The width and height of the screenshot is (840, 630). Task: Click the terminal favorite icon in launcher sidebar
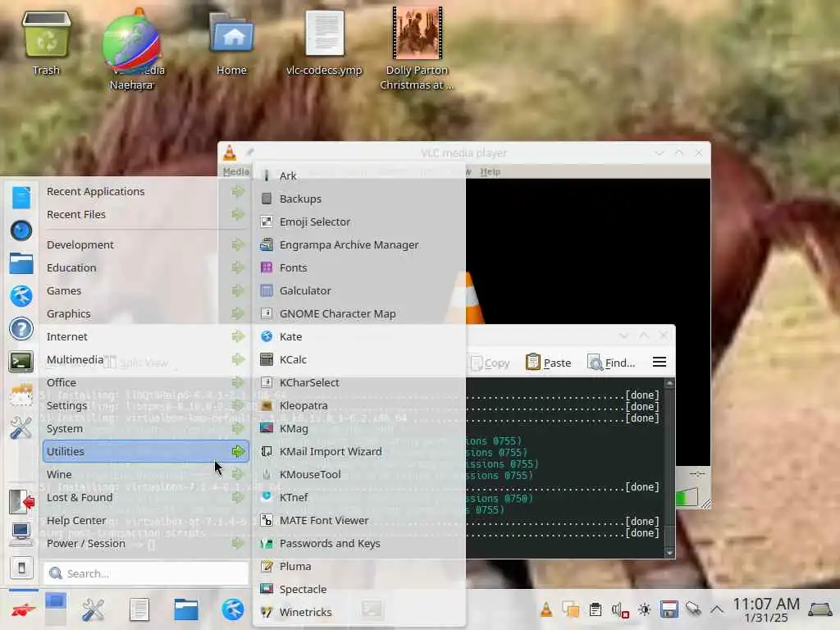pyautogui.click(x=21, y=362)
